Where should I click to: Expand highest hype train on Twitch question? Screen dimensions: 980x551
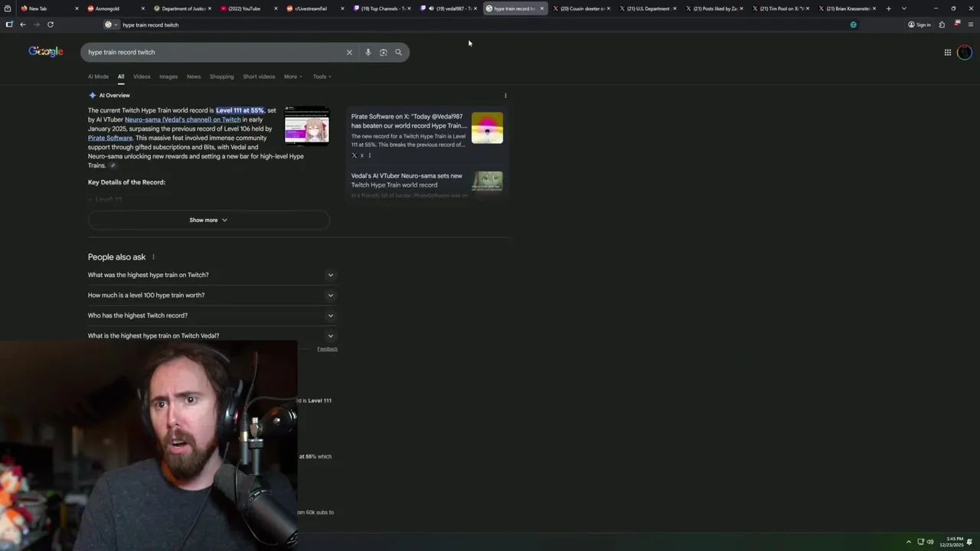click(211, 275)
